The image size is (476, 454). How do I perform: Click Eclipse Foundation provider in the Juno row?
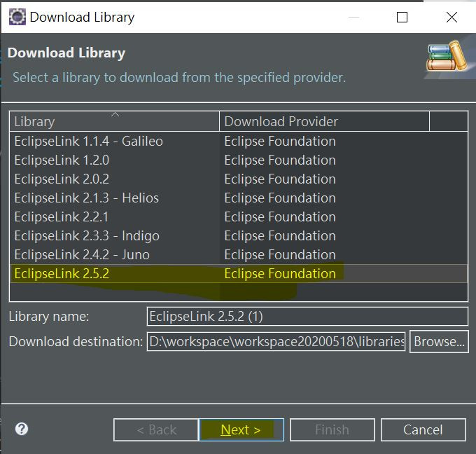tap(280, 254)
